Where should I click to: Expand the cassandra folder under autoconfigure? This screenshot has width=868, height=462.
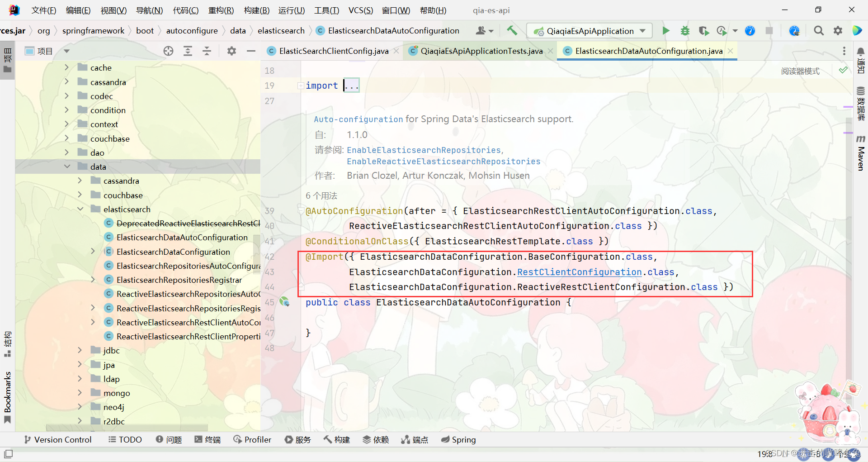[x=66, y=81]
